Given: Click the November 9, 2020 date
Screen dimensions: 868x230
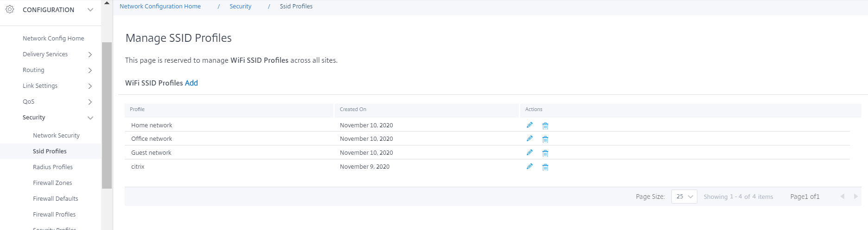Looking at the screenshot, I should [x=364, y=167].
